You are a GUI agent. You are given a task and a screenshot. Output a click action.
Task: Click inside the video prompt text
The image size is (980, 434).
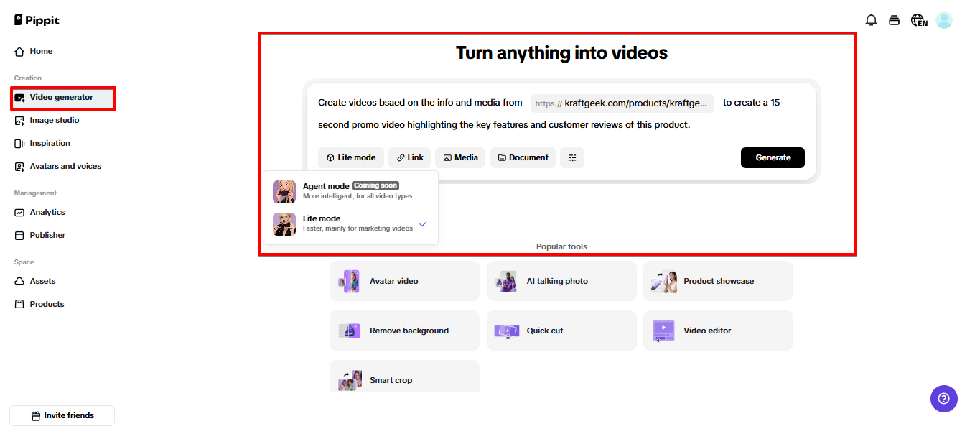click(503, 125)
